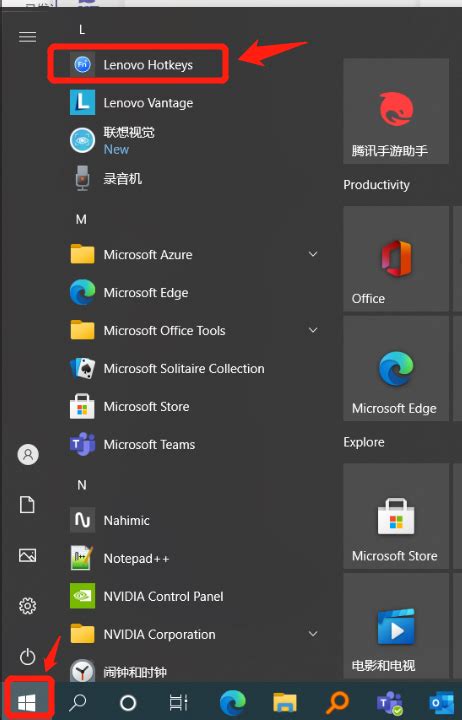Open the orange magnifier app on taskbar
The width and height of the screenshot is (462, 720).
coord(337,702)
